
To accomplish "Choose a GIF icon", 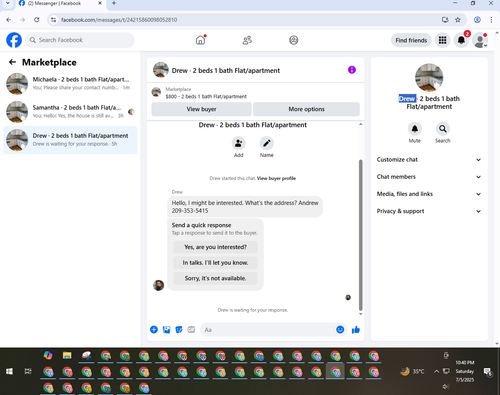I will pyautogui.click(x=191, y=330).
